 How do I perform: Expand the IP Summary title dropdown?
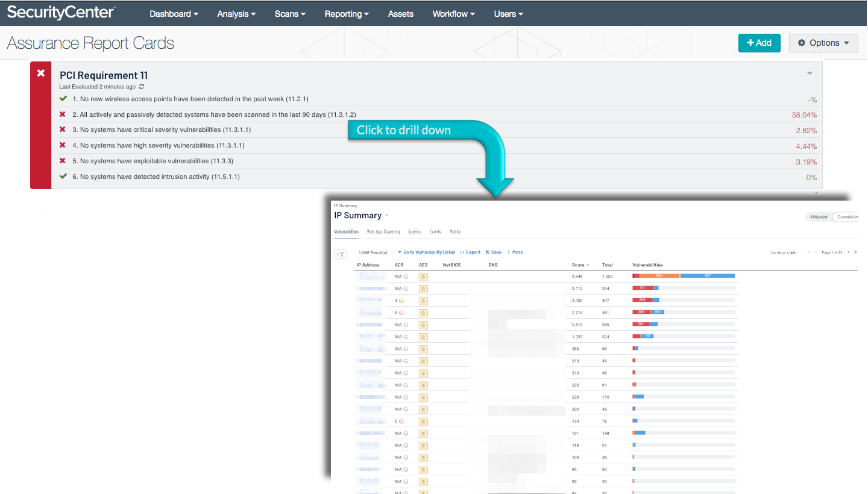coord(387,216)
